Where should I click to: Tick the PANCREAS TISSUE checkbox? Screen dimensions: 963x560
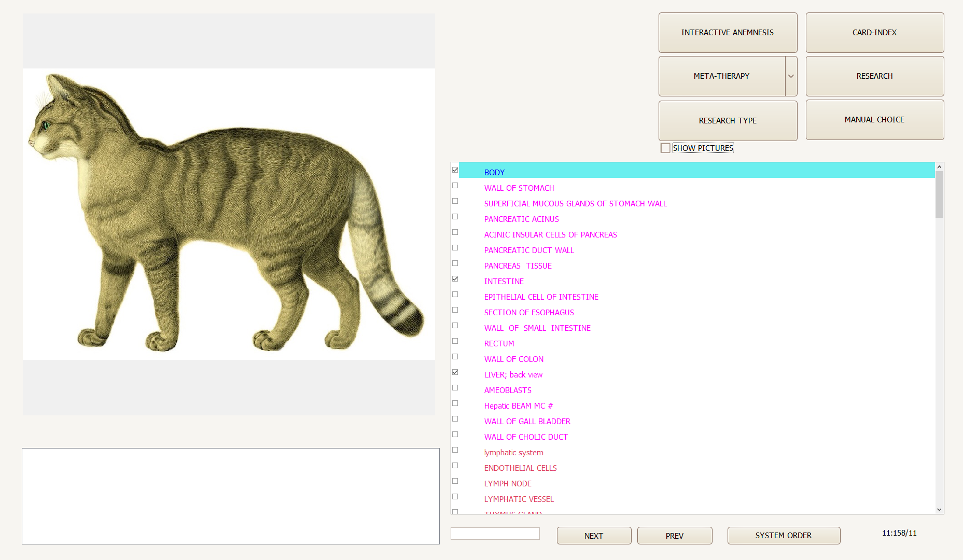click(x=455, y=263)
